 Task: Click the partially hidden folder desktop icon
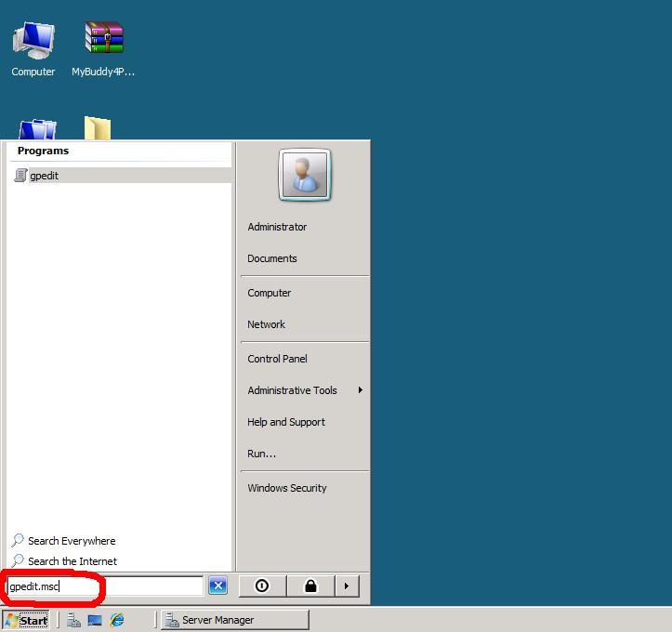[x=98, y=127]
